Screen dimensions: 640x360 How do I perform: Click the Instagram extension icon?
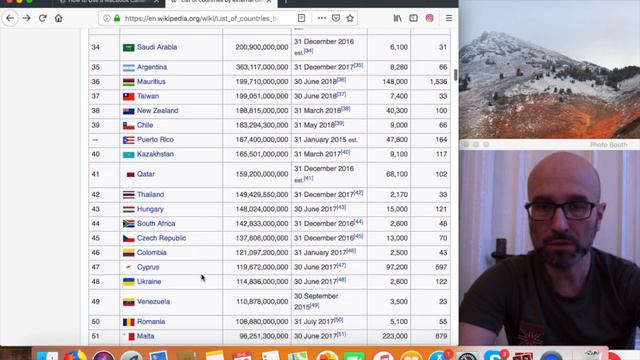click(429, 18)
